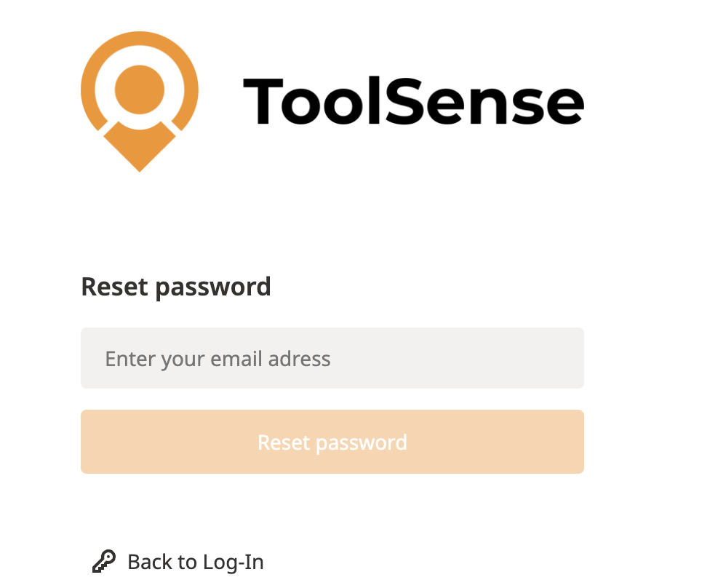
Task: Click the inner circle of the pin logo
Action: pyautogui.click(x=139, y=89)
